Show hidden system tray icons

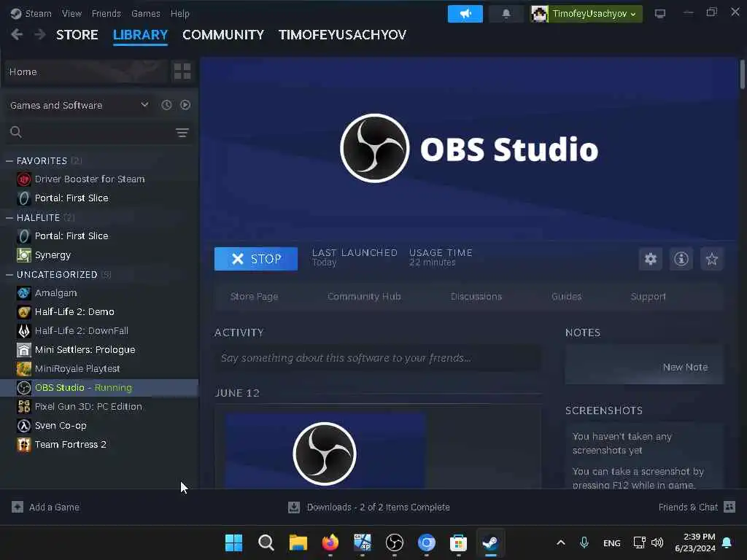point(561,542)
